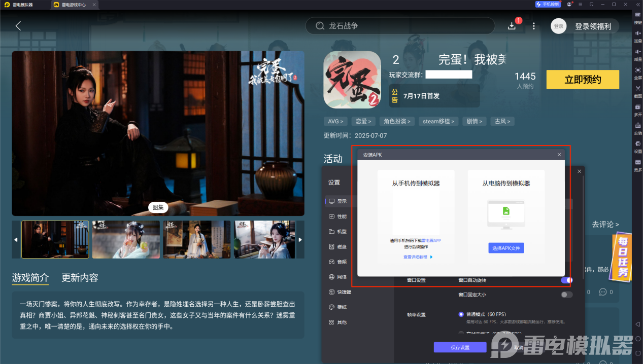Screen dimensions: 643x364
Task: Click the search magnifier icon
Action: point(320,26)
